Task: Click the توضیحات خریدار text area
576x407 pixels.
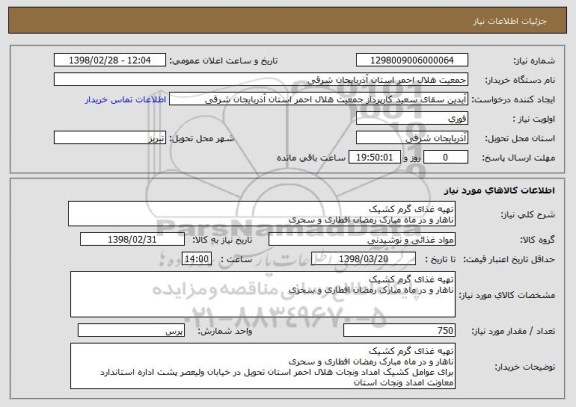Action: 263,366
